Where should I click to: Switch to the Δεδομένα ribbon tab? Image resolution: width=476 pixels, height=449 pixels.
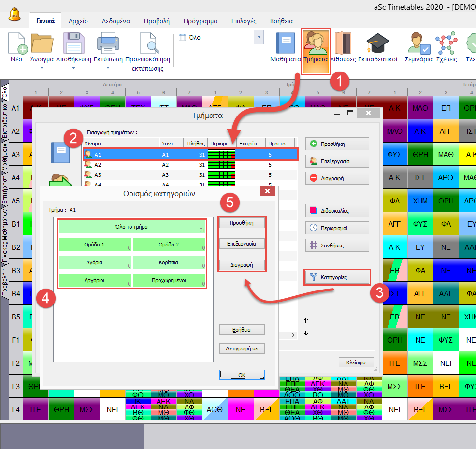click(x=115, y=21)
